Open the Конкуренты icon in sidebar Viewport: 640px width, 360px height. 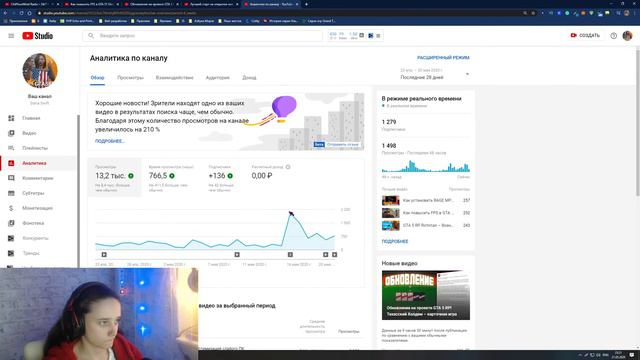coord(11,238)
